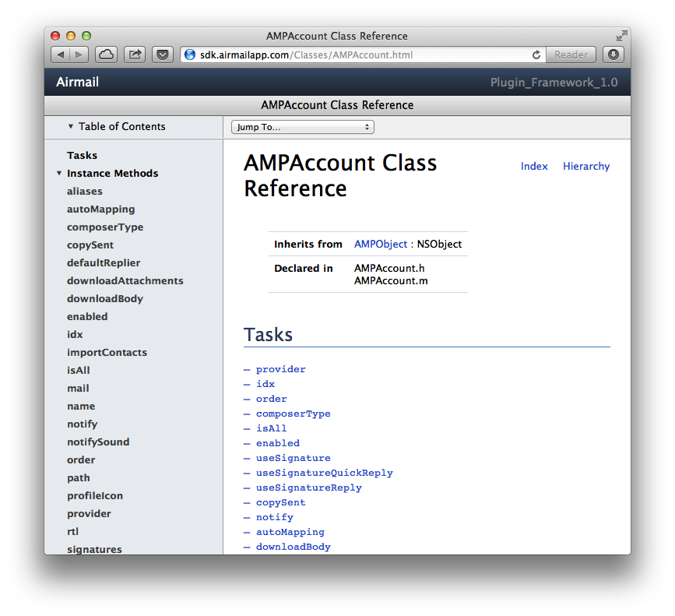Select notify in the sidebar
Image resolution: width=675 pixels, height=616 pixels.
(x=83, y=424)
